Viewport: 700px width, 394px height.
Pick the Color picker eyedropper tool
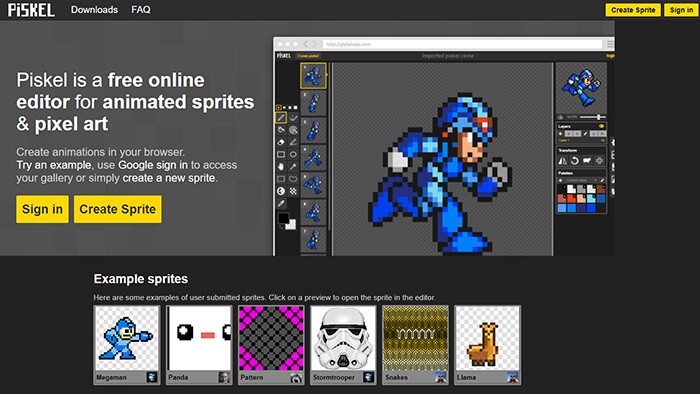point(281,203)
